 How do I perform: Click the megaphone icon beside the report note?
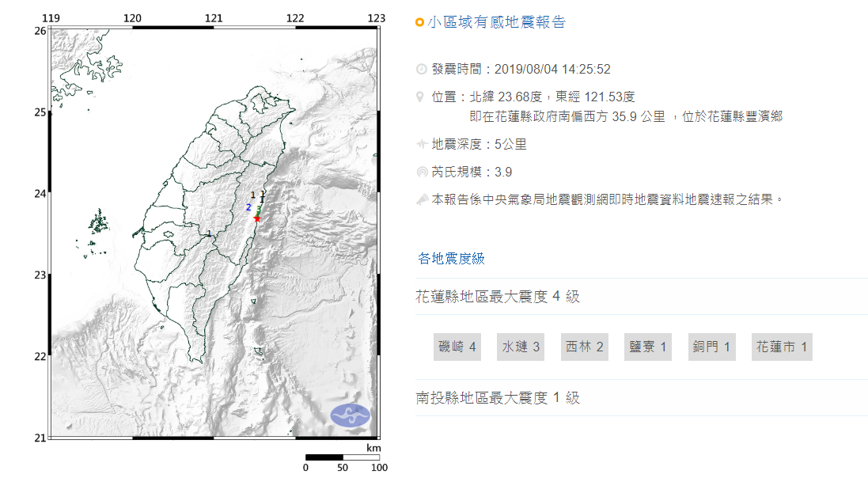click(421, 199)
